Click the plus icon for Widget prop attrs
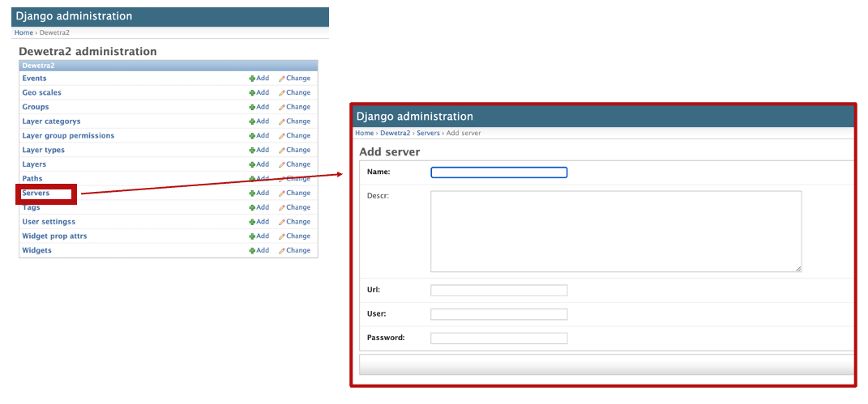The width and height of the screenshot is (868, 404). pyautogui.click(x=252, y=236)
